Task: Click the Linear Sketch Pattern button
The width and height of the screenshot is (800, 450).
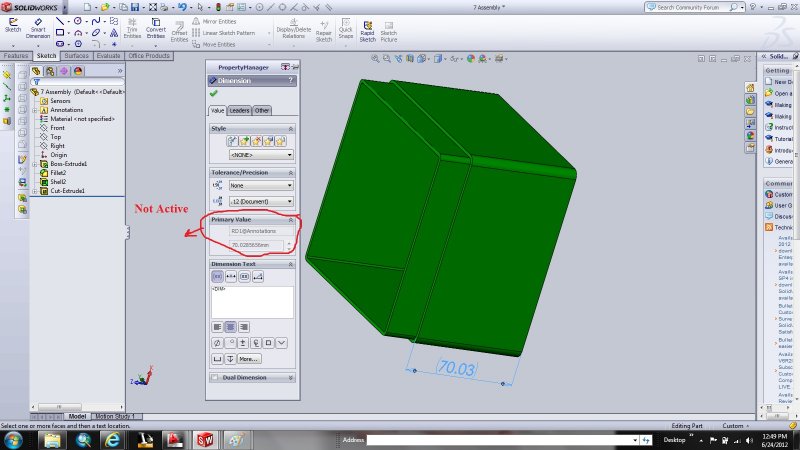Action: click(223, 33)
